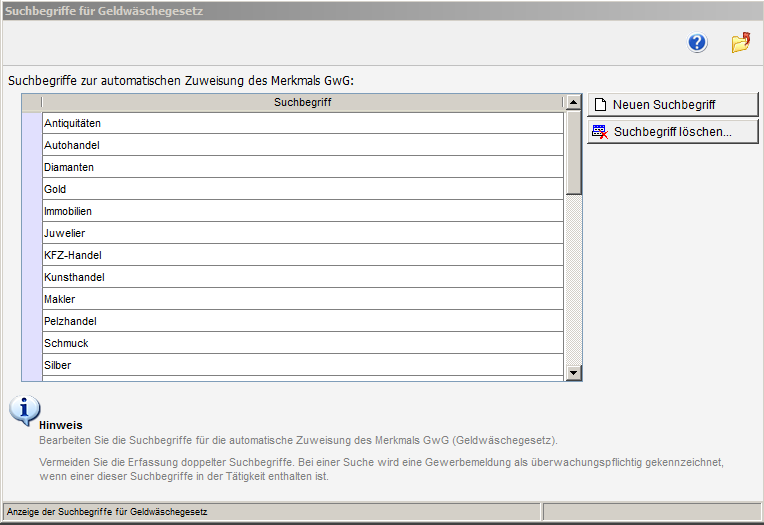The image size is (764, 525).
Task: Click the yellow folder icon in the toolbar
Action: tap(740, 43)
